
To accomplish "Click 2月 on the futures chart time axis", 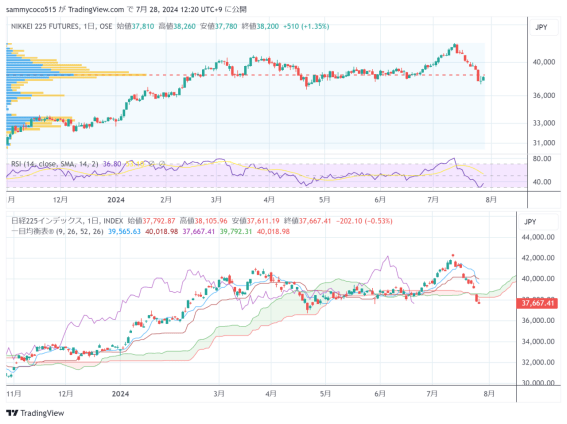I will tap(166, 200).
